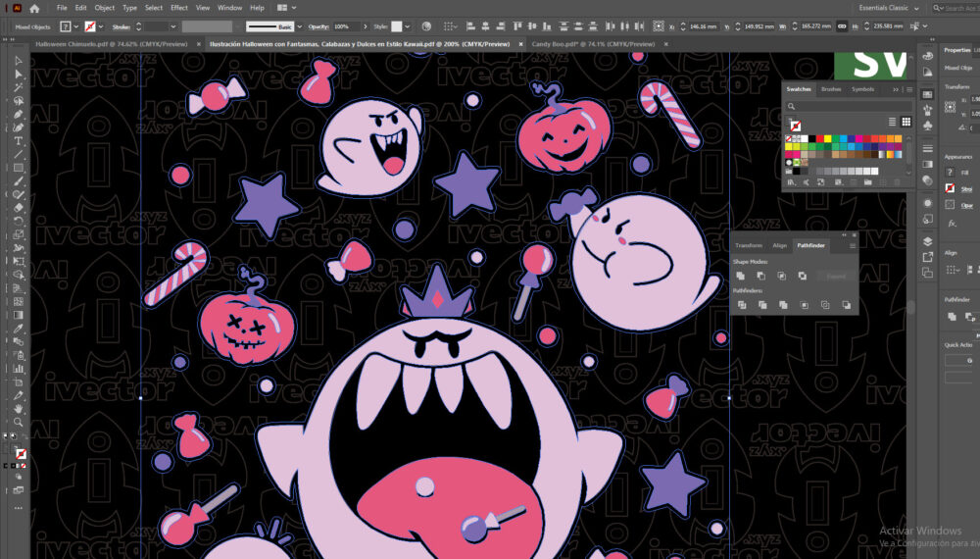Select the Direct Selection tool

(18, 74)
